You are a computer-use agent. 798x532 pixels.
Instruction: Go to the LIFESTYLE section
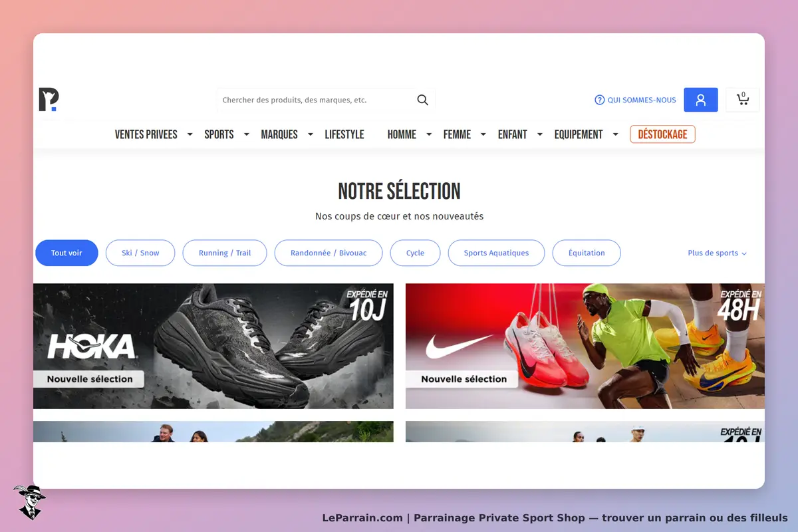click(344, 134)
